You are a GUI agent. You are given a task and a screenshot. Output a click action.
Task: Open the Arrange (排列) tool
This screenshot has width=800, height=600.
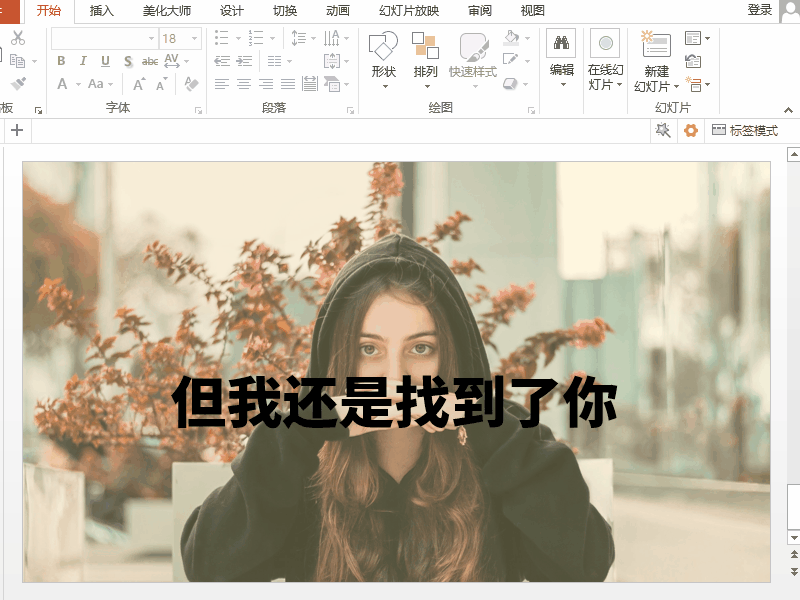tap(425, 46)
